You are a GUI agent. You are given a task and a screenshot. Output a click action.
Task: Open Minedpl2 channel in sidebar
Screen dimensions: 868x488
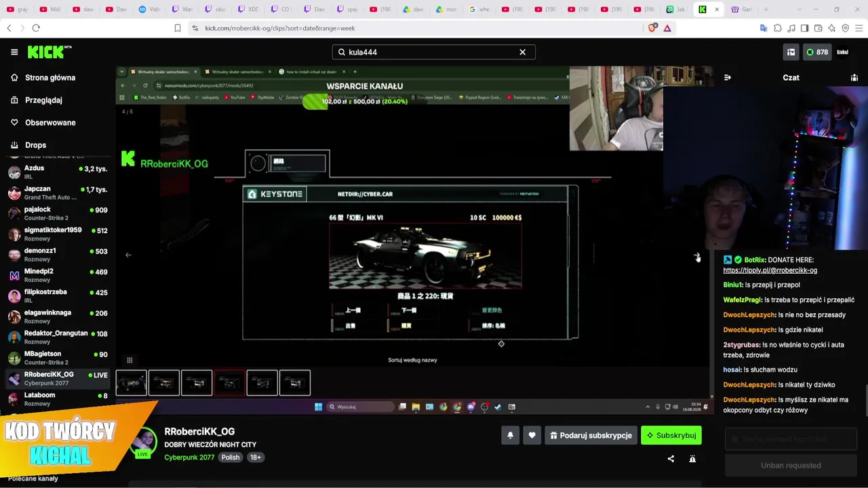(x=58, y=276)
